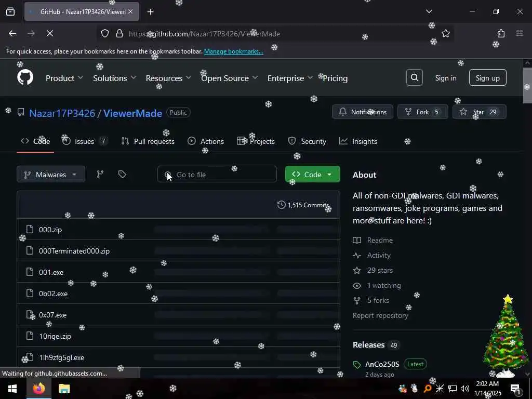Click Sign in link

[x=445, y=78]
